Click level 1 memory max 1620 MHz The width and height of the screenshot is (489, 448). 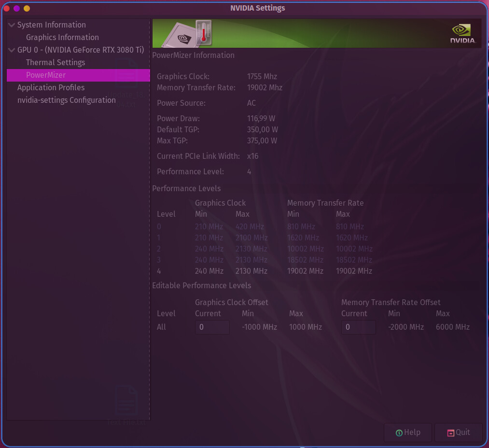click(352, 238)
